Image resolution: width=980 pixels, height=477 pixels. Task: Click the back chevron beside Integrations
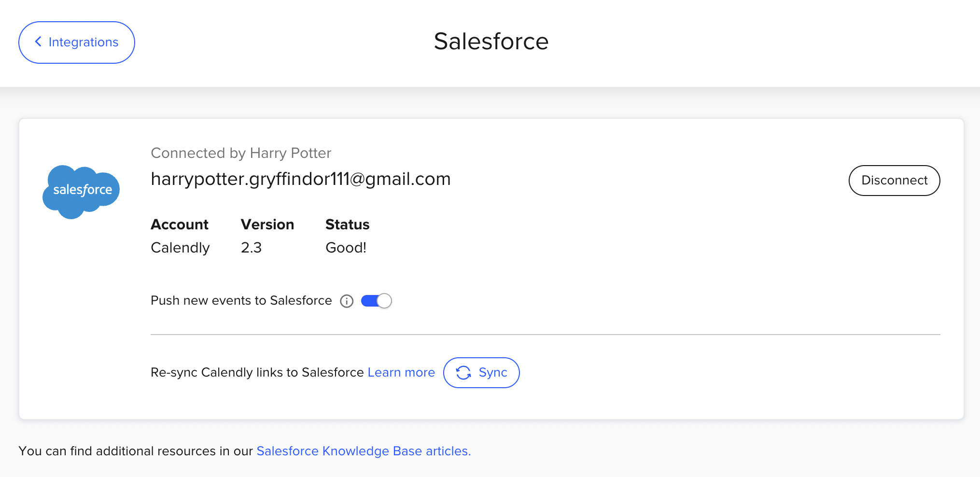(x=38, y=42)
